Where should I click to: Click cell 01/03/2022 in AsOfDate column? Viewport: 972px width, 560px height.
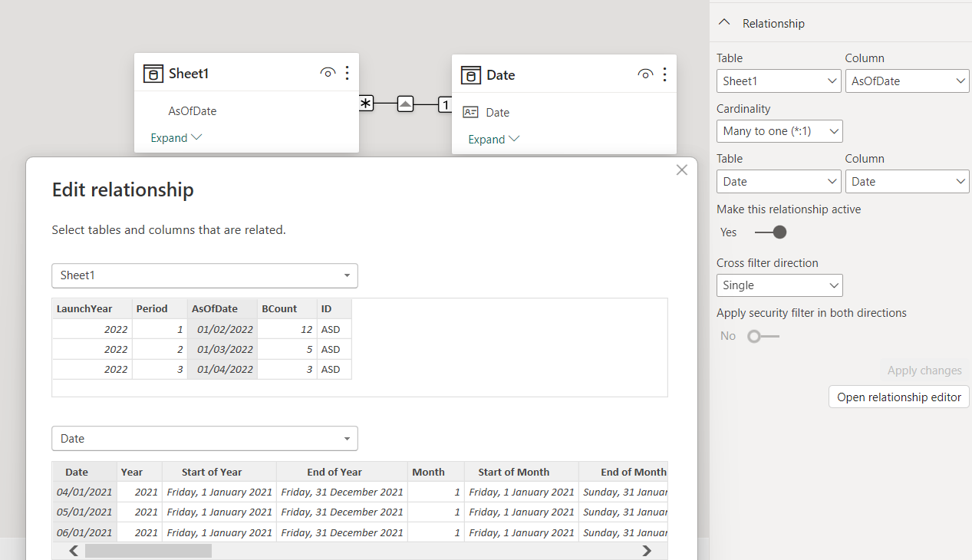[222, 349]
